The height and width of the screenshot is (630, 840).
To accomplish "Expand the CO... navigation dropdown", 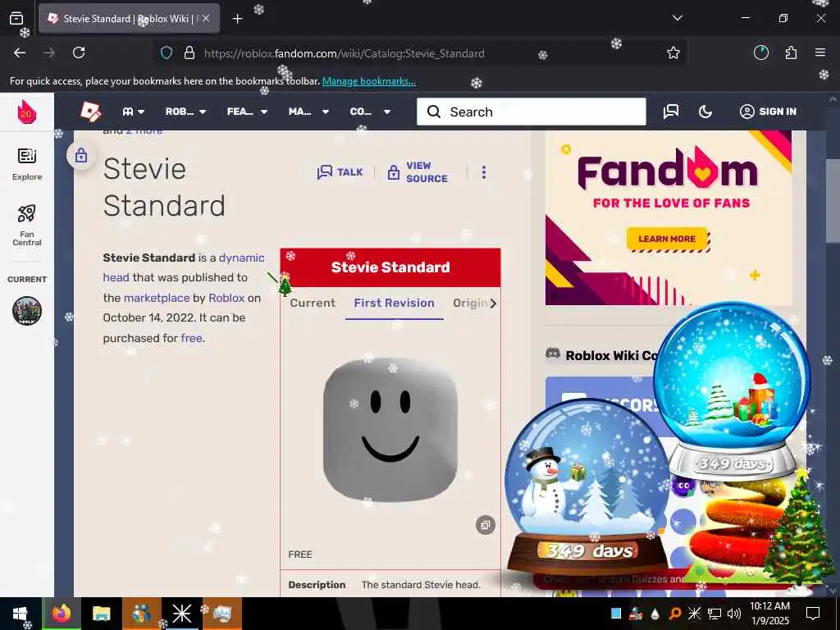I will (370, 112).
